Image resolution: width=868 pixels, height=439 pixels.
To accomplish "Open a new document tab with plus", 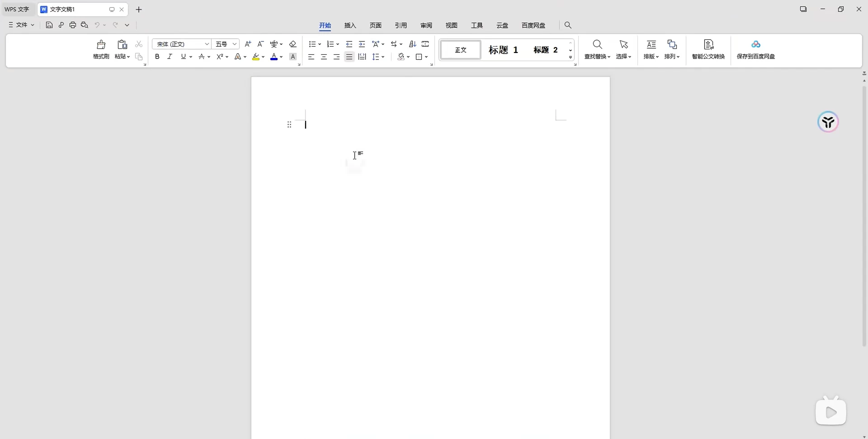I will tap(139, 9).
